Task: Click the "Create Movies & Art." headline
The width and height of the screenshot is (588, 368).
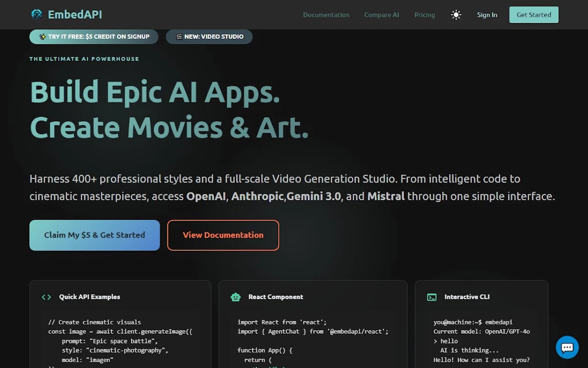Action: [170, 127]
